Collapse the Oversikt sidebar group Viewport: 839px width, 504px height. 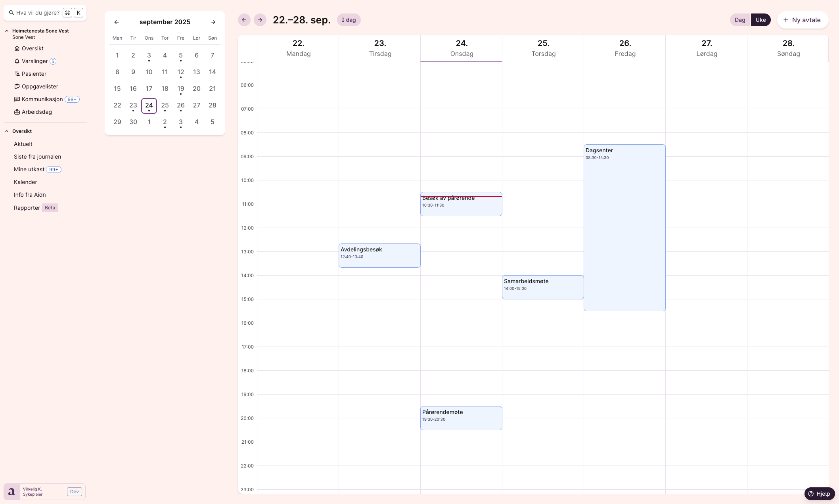tap(7, 131)
